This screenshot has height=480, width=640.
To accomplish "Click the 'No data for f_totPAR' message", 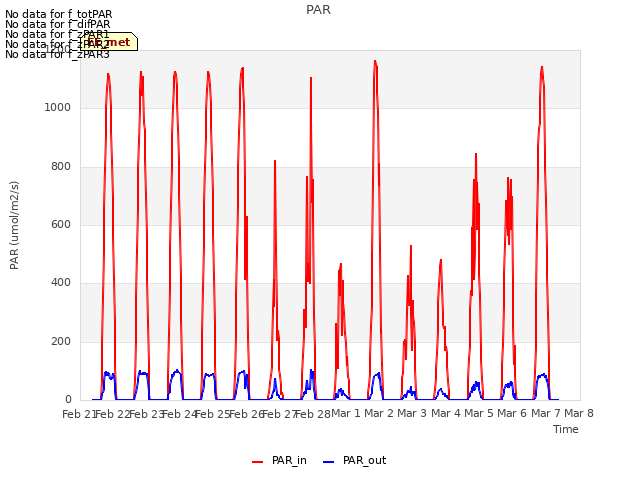I will [x=58, y=14].
